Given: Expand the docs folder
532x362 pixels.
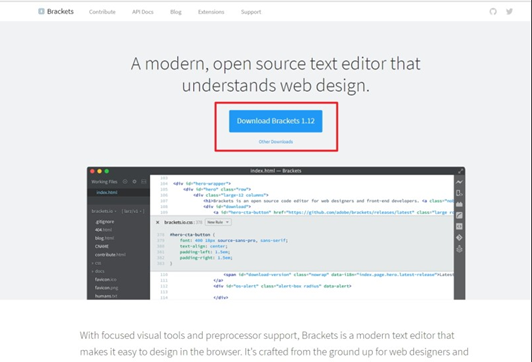Looking at the screenshot, I should [x=98, y=271].
